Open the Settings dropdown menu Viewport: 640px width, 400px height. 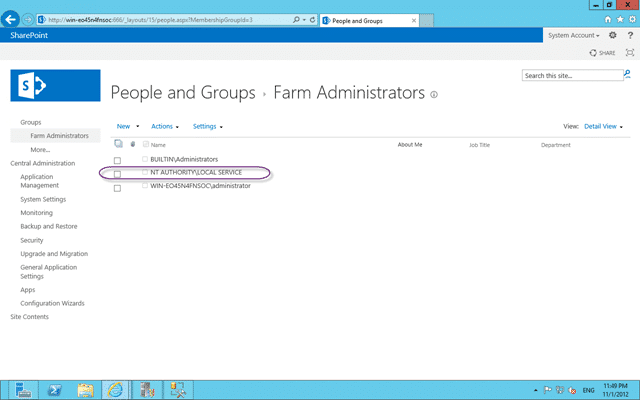[x=208, y=127]
